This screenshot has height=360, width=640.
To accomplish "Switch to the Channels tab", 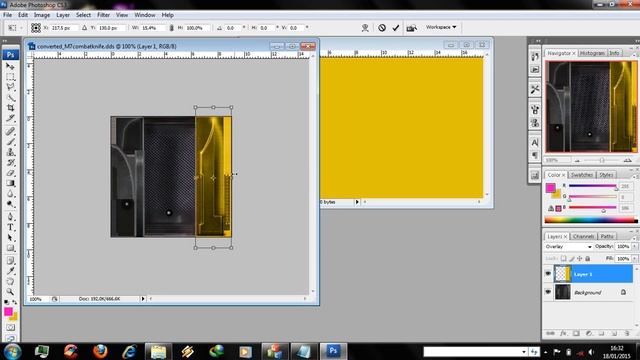I will click(x=583, y=236).
